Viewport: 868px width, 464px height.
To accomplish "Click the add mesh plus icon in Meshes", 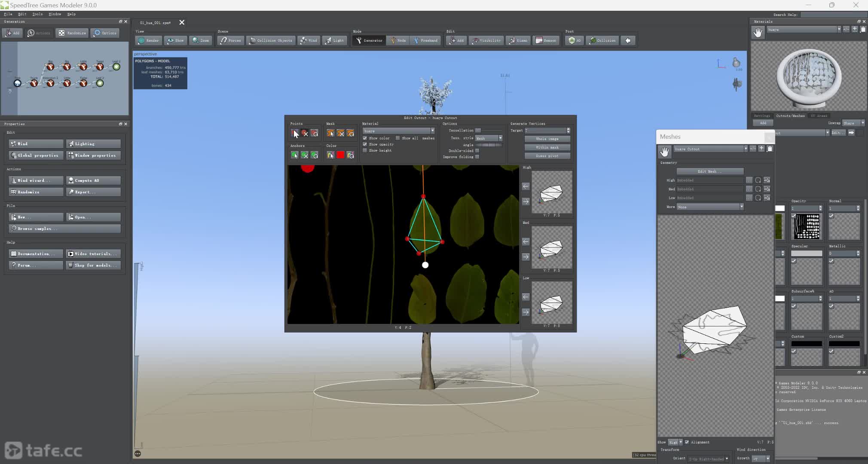I will pyautogui.click(x=761, y=149).
